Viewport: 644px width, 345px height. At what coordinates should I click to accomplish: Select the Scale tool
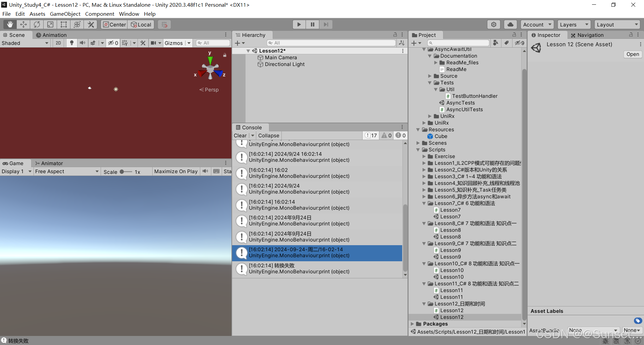coord(50,24)
